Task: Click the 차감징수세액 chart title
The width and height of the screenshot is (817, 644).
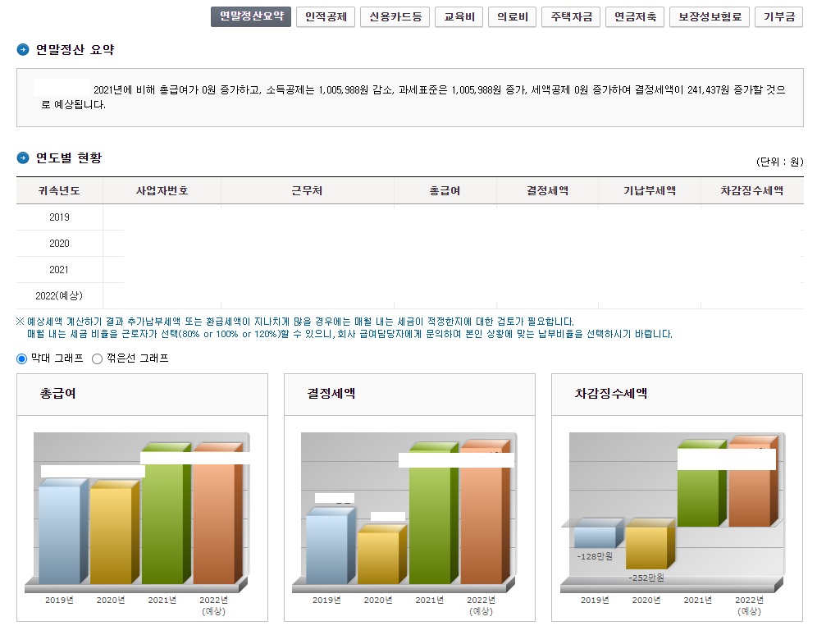Action: coord(610,394)
